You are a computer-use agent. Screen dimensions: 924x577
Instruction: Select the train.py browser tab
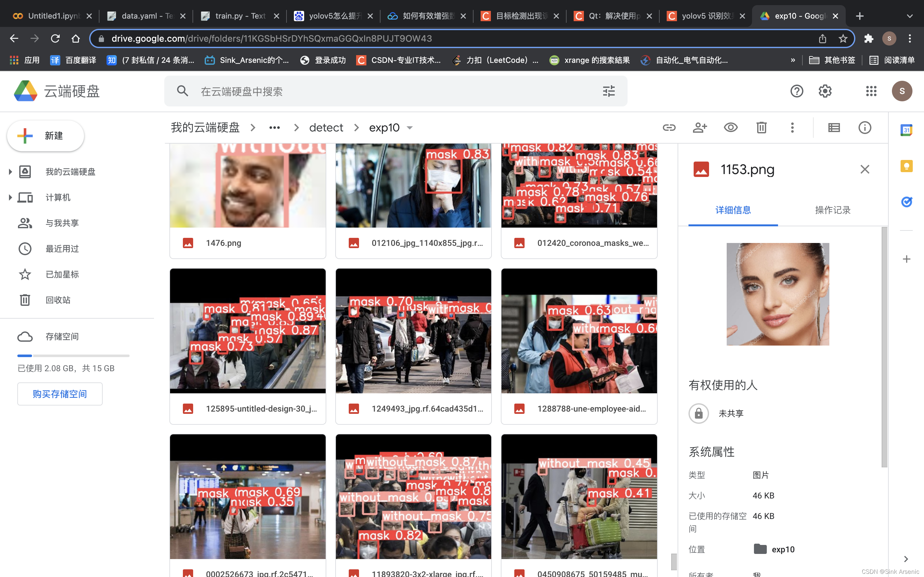click(239, 16)
